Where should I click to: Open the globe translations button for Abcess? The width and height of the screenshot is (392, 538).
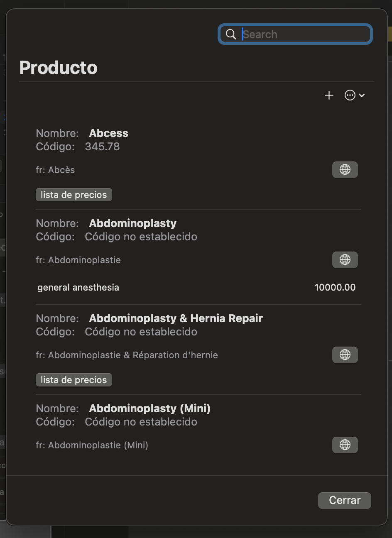pos(345,169)
